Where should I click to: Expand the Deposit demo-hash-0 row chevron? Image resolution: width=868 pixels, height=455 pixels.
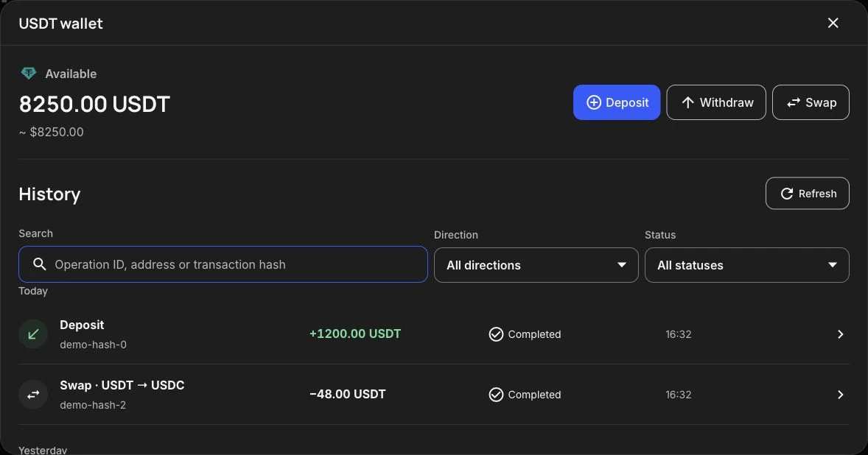click(840, 334)
